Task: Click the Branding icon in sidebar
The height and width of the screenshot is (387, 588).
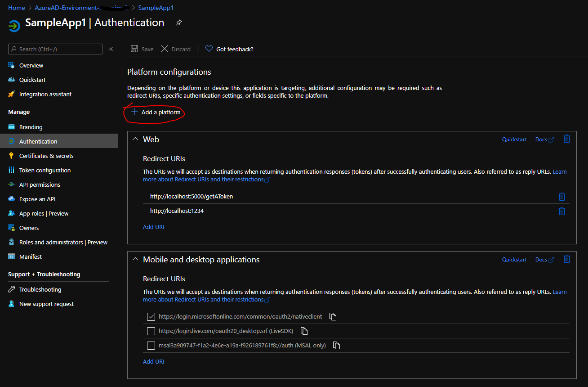Action: [11, 127]
